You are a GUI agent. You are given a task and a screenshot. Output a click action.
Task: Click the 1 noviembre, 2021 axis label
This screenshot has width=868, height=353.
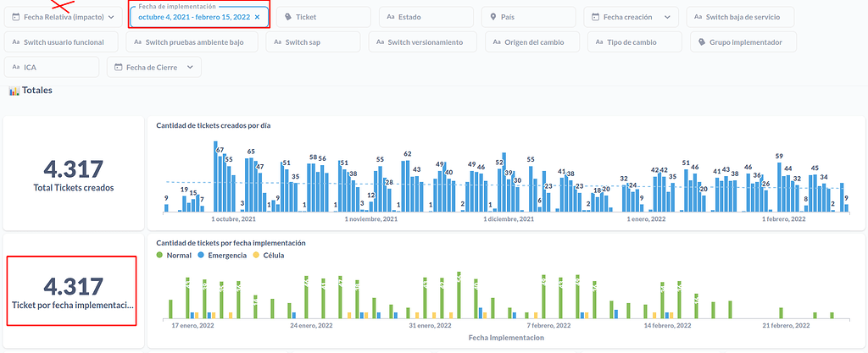tap(371, 219)
